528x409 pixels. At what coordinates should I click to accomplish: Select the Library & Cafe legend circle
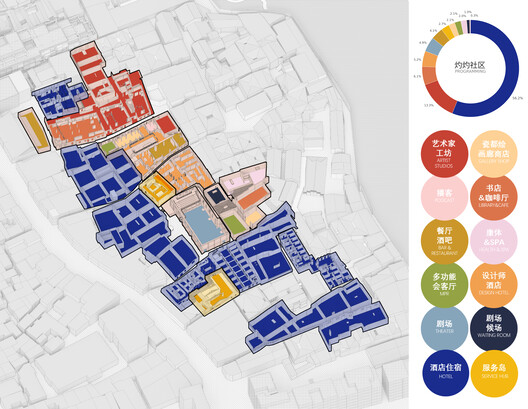pyautogui.click(x=493, y=198)
